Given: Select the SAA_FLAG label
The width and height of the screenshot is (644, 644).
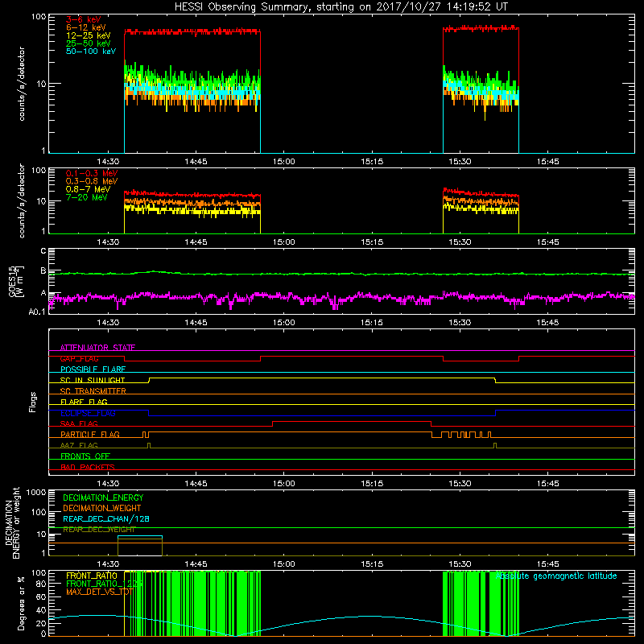Looking at the screenshot, I should pos(79,423).
